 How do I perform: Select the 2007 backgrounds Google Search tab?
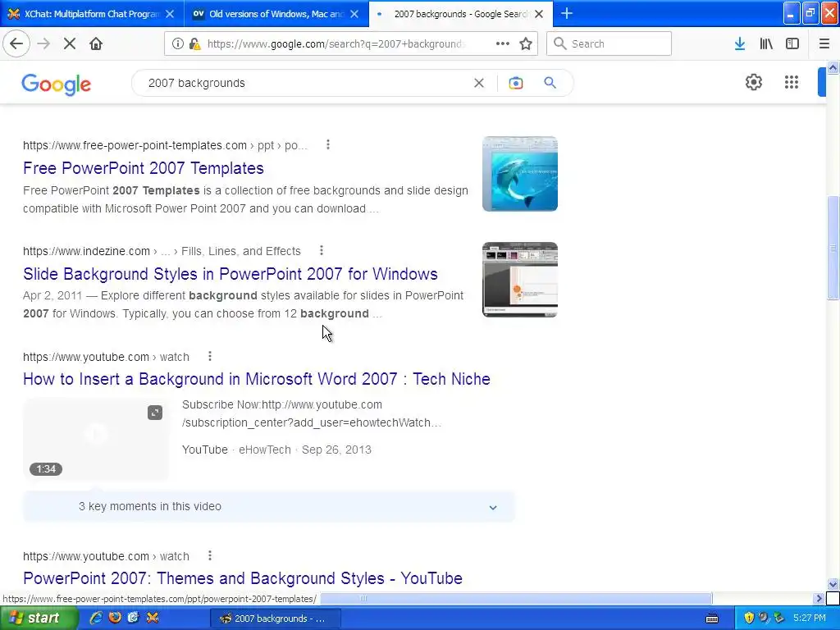(x=461, y=13)
